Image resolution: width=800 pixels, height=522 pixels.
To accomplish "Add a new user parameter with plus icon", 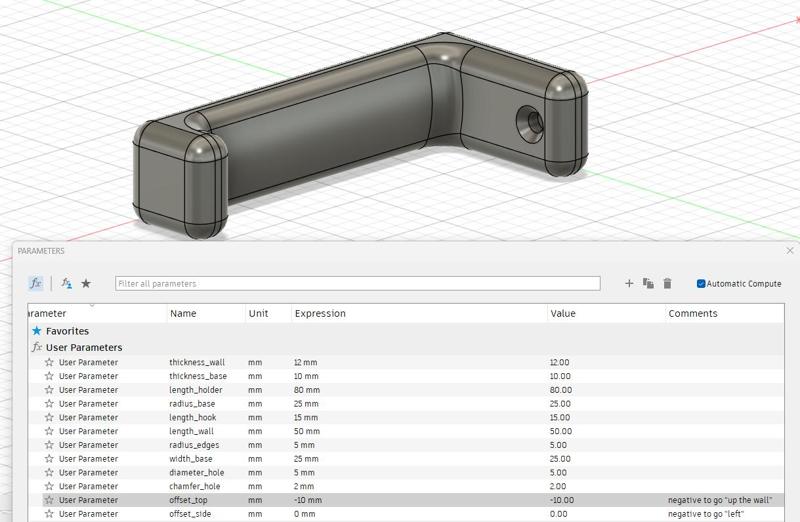I will (x=629, y=283).
